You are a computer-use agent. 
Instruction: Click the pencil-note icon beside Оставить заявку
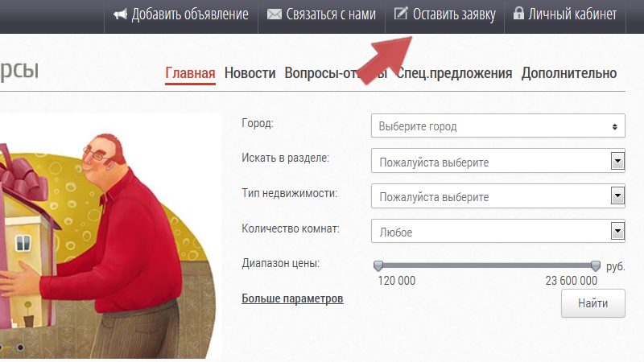tap(401, 13)
